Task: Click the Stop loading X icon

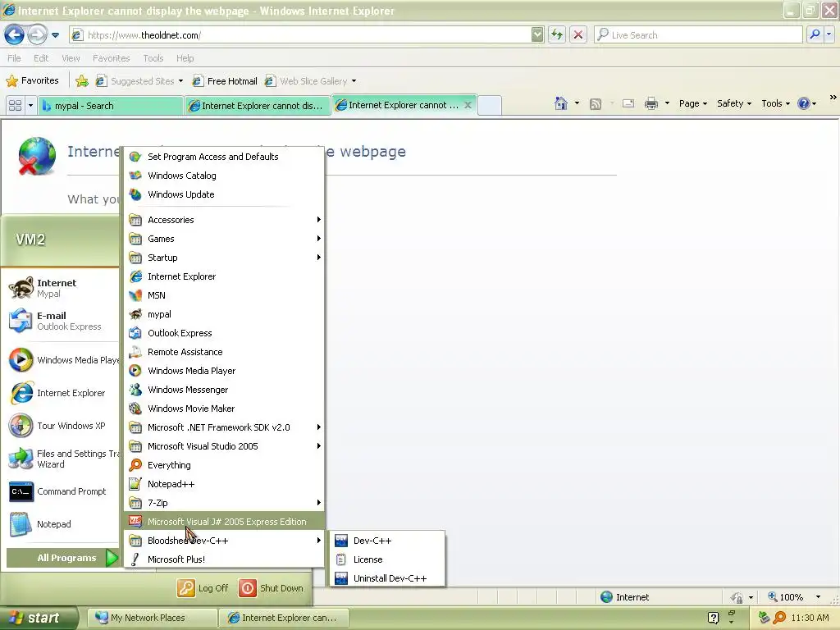Action: pos(578,34)
